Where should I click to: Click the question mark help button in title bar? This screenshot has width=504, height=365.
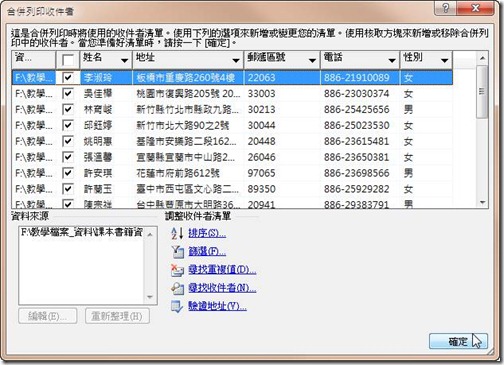(446, 8)
